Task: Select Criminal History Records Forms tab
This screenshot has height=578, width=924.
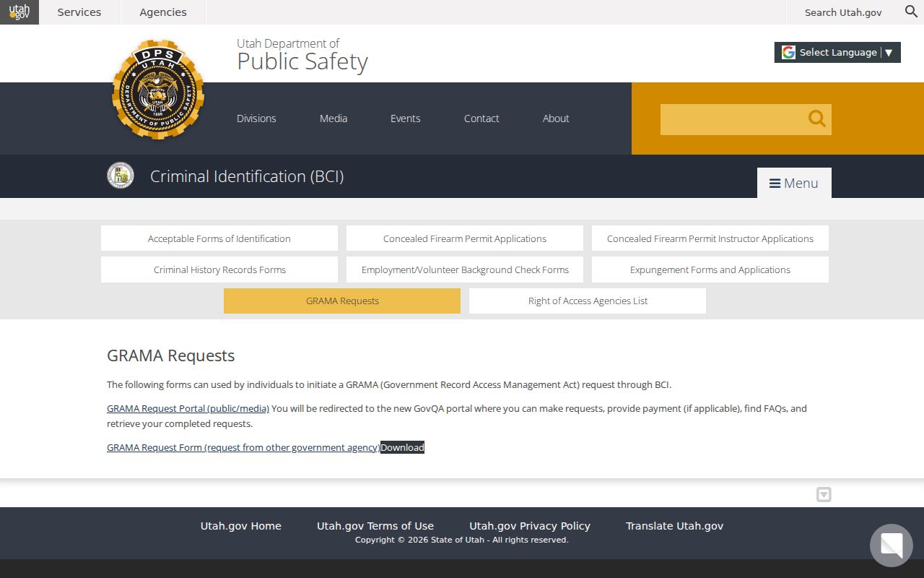Action: [x=219, y=269]
